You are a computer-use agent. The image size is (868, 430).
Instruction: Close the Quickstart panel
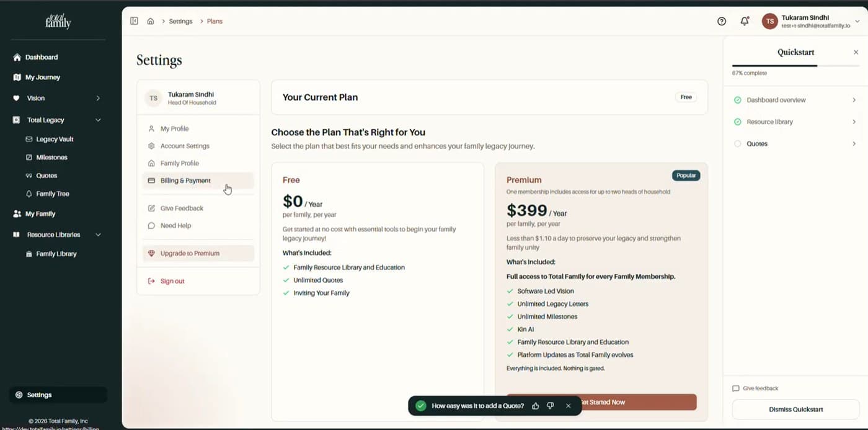pos(856,52)
